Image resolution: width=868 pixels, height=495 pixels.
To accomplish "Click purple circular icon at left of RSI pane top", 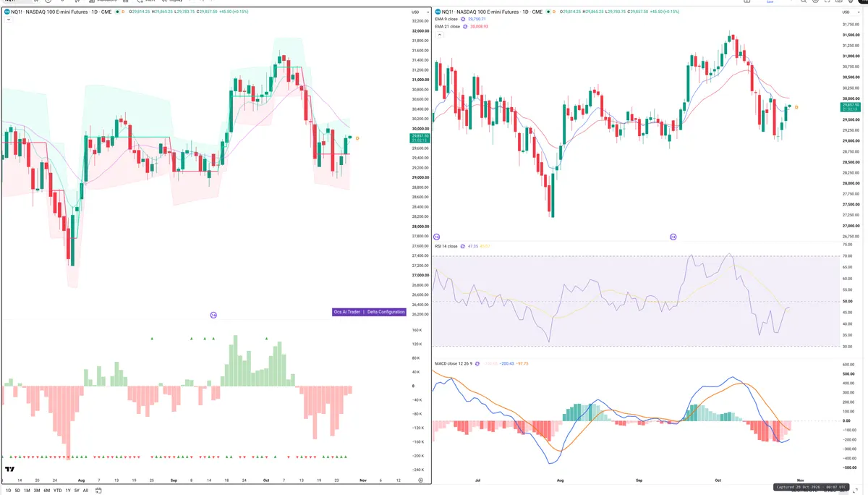I will point(436,237).
